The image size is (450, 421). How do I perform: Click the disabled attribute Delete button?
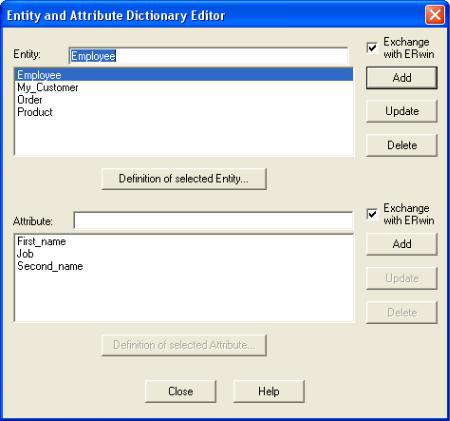[402, 312]
